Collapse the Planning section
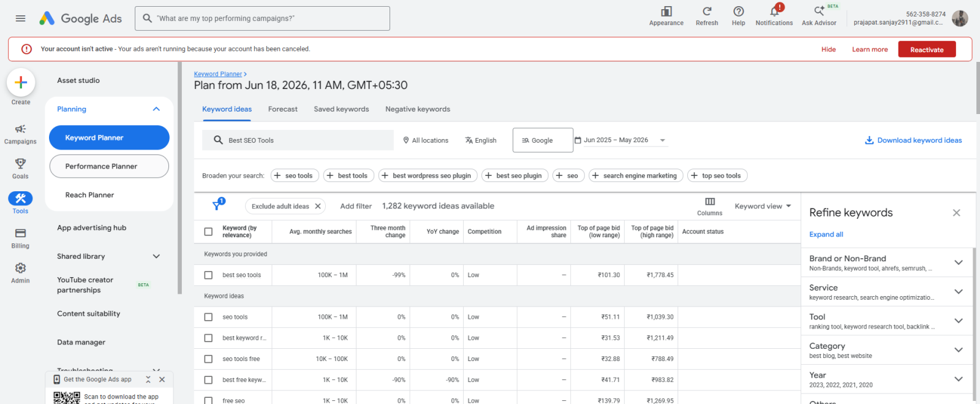This screenshot has height=404, width=980. coord(156,109)
